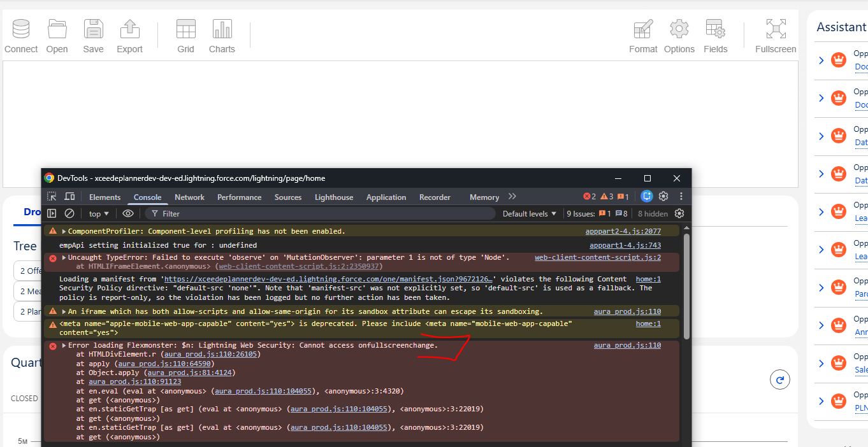
Task: Click the web-client-content-script.js:2 source link
Action: [x=597, y=258]
